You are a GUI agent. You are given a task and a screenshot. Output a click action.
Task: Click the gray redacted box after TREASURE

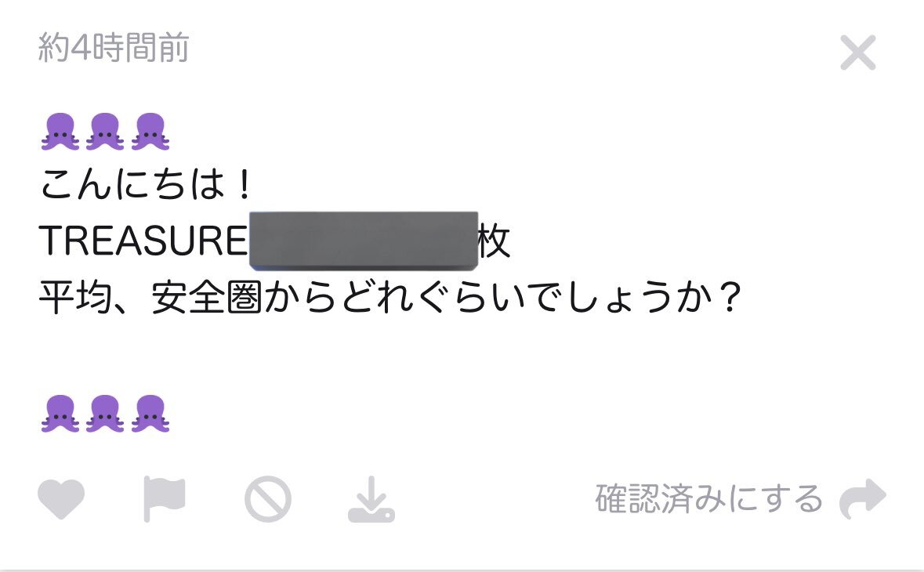364,241
